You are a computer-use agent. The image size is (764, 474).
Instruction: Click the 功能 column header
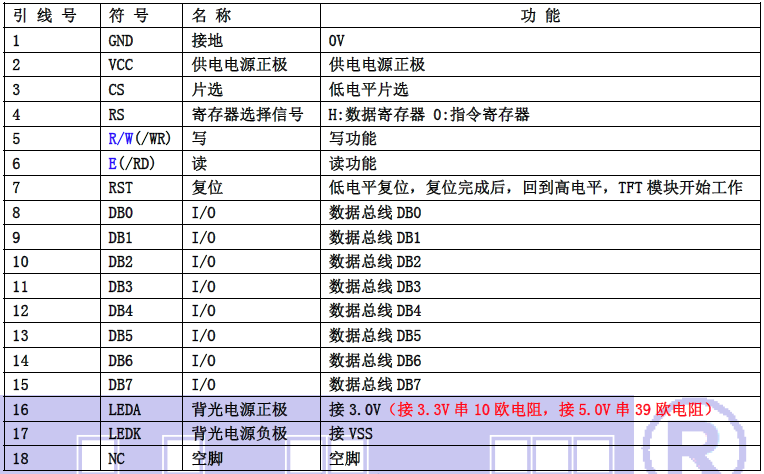pyautogui.click(x=541, y=17)
